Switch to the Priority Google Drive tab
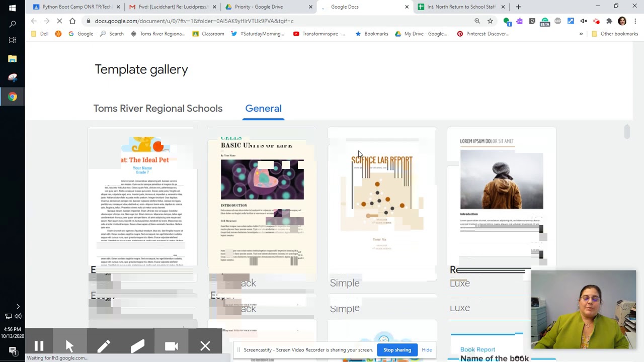The width and height of the screenshot is (644, 362). click(x=269, y=7)
